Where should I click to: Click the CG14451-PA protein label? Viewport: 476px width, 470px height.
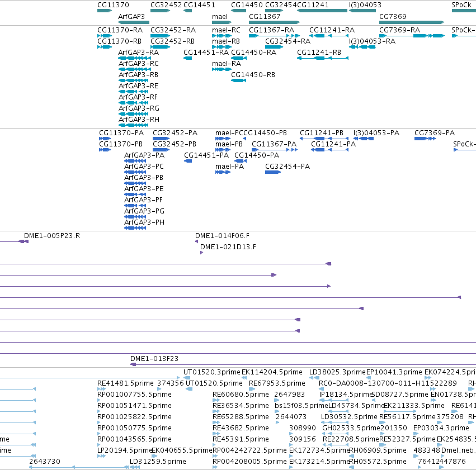(206, 155)
